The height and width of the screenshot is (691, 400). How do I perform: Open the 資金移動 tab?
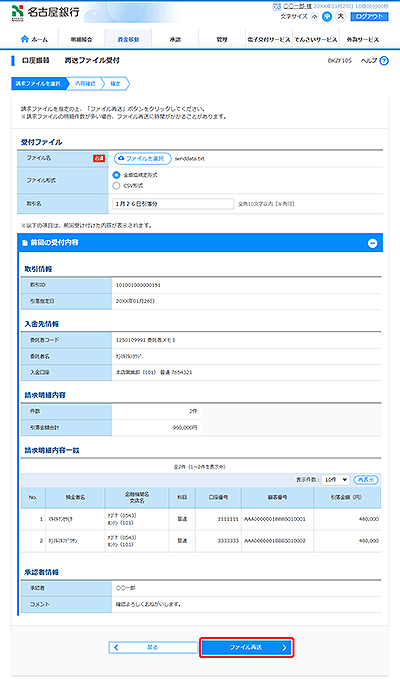point(128,39)
